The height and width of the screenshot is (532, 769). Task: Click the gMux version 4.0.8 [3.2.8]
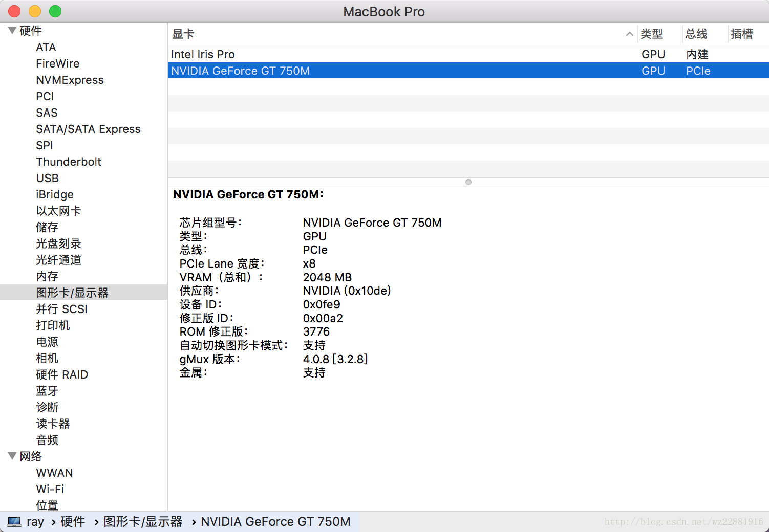[335, 359]
